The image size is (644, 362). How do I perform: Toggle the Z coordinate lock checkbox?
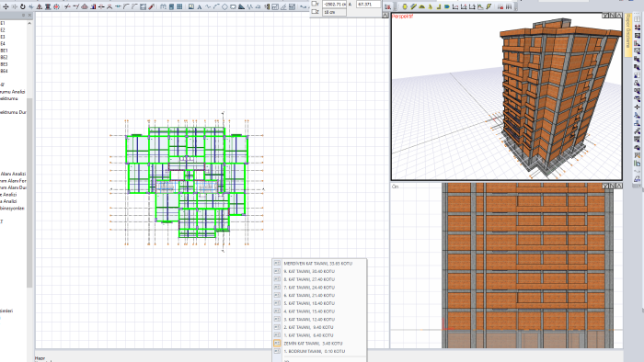point(315,12)
